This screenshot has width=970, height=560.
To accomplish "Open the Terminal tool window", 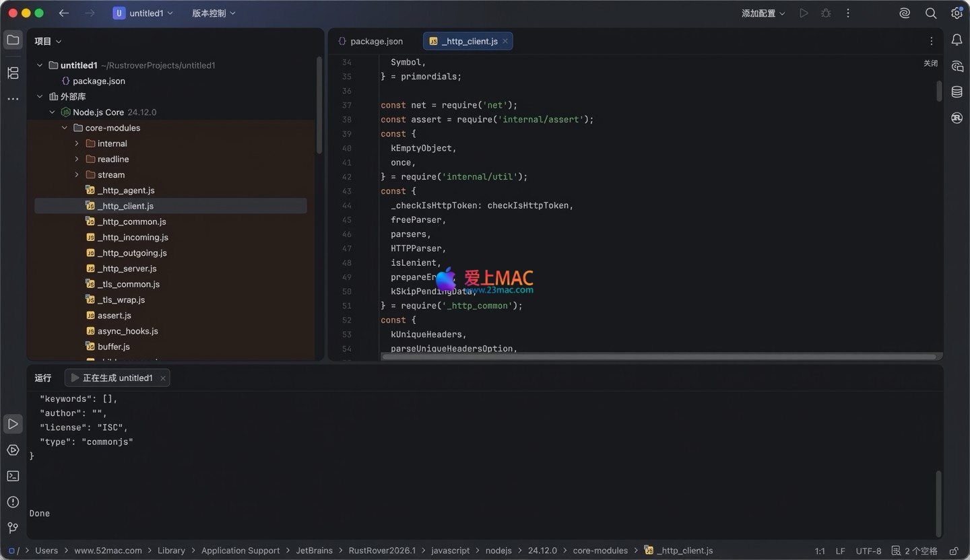I will point(13,476).
